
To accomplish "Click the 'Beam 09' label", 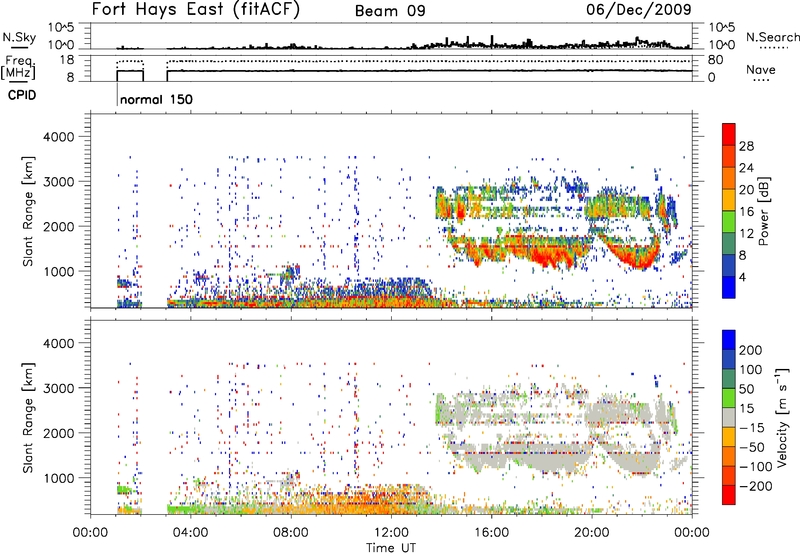I will pyautogui.click(x=390, y=11).
